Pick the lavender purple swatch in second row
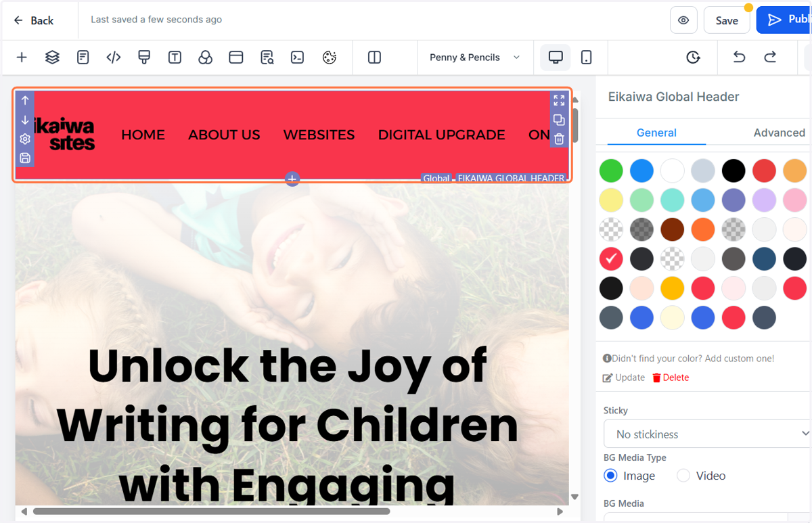Image resolution: width=812 pixels, height=523 pixels. pyautogui.click(x=764, y=200)
